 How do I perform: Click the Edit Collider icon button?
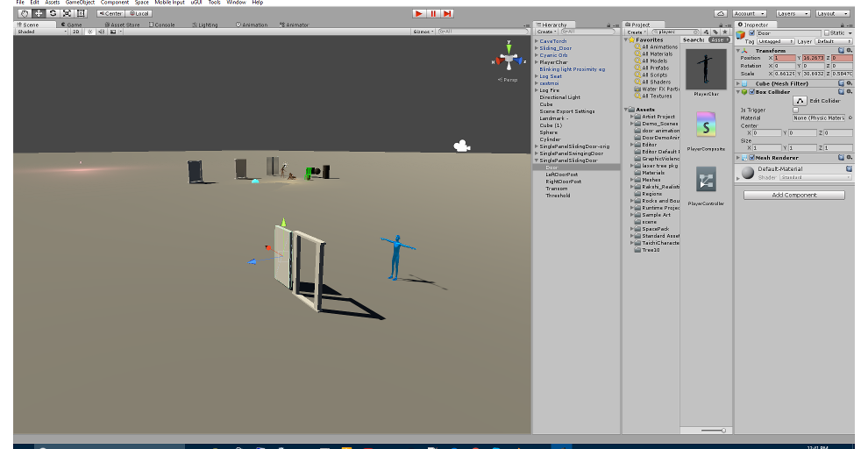(x=800, y=101)
